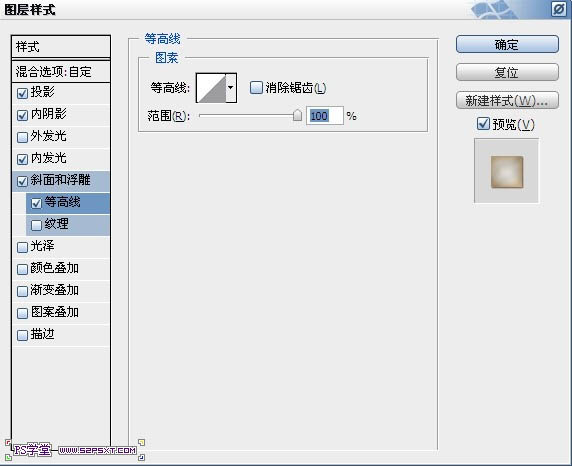
Task: Click the 新建样式 new style button
Action: click(507, 100)
